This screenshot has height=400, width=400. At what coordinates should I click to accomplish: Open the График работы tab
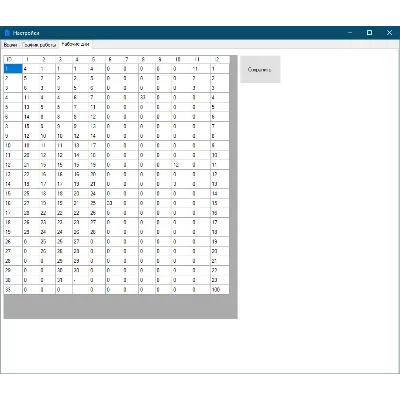point(39,45)
